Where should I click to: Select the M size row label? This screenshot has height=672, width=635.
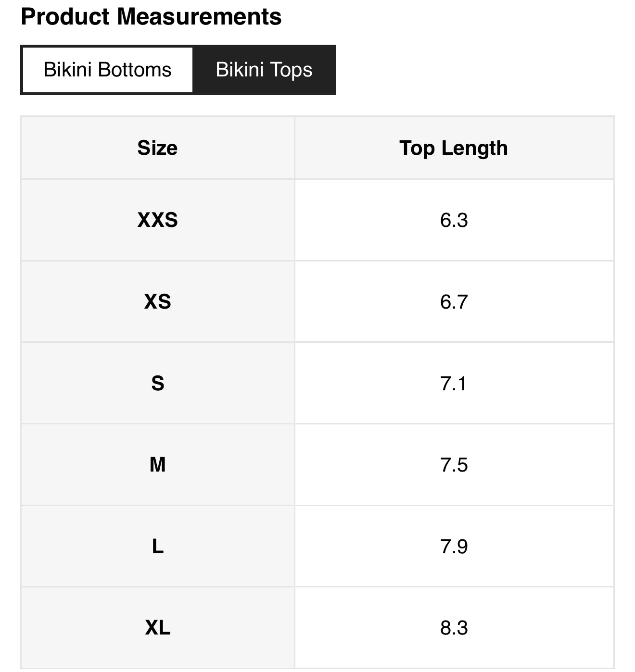(x=157, y=465)
